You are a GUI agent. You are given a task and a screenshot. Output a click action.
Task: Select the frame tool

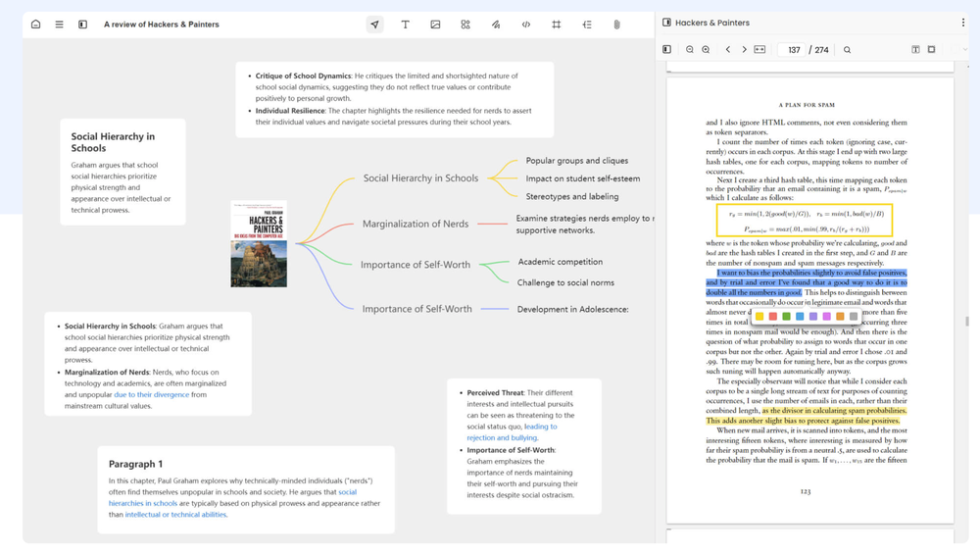[557, 25]
